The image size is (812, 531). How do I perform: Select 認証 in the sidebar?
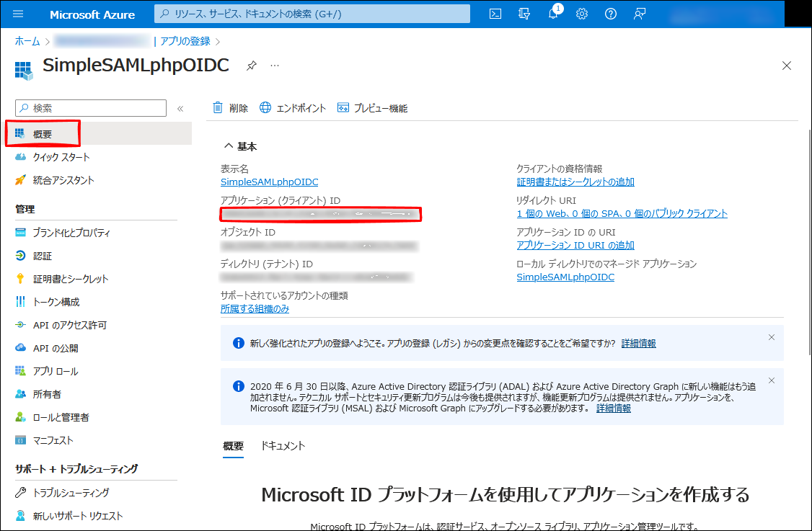(x=43, y=256)
